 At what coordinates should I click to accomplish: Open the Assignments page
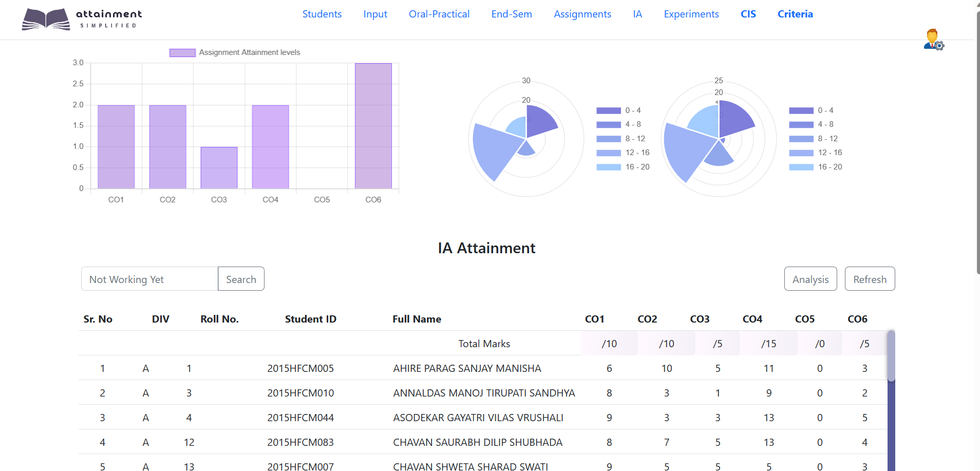[x=582, y=14]
